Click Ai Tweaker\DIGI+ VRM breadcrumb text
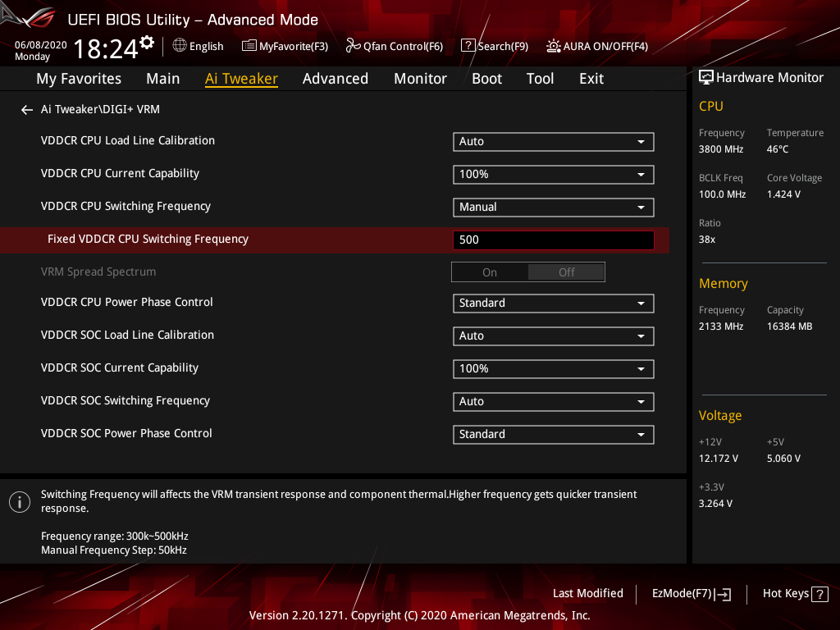Viewport: 840px width, 630px height. [x=100, y=109]
